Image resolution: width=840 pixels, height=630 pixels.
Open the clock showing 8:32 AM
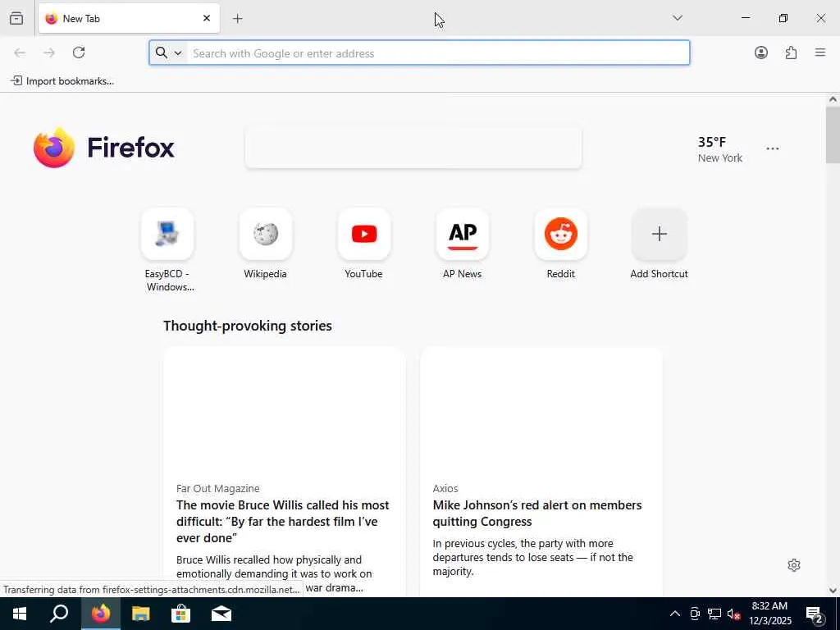click(769, 614)
